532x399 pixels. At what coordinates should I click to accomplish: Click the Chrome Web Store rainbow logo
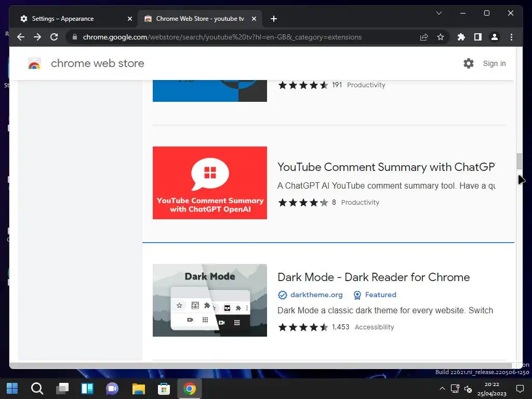pos(34,63)
